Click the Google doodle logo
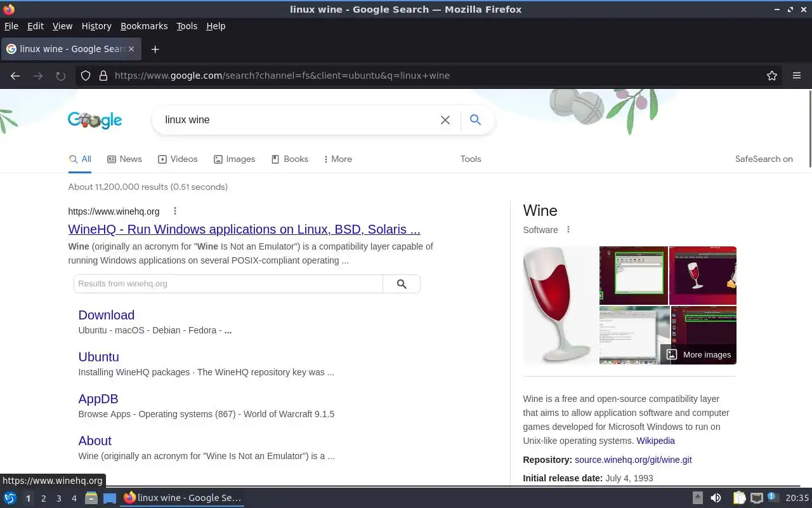This screenshot has height=508, width=812. coord(95,120)
